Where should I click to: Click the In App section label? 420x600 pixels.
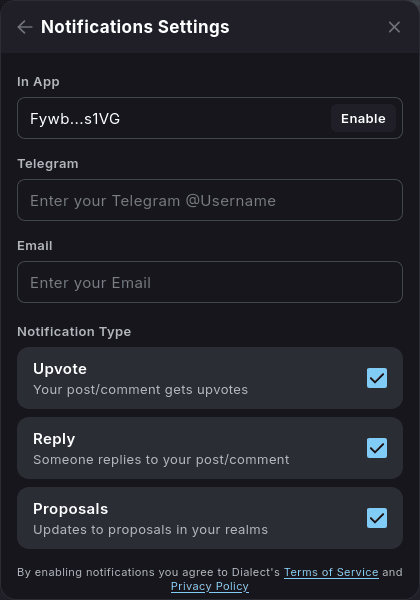pos(38,82)
